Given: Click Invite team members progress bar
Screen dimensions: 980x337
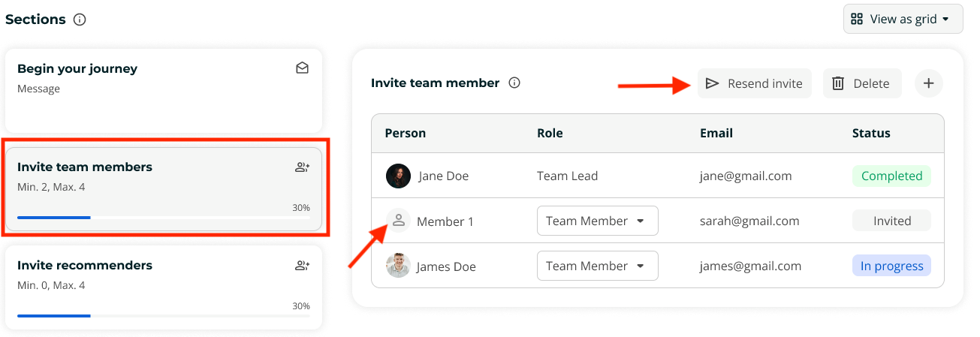Looking at the screenshot, I should click(164, 218).
